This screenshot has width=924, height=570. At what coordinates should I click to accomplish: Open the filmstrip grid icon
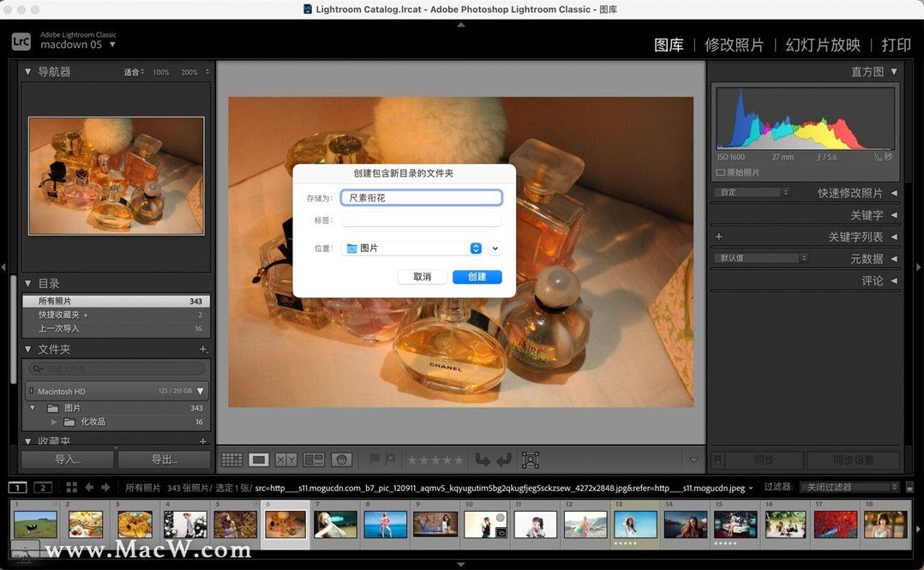72,488
